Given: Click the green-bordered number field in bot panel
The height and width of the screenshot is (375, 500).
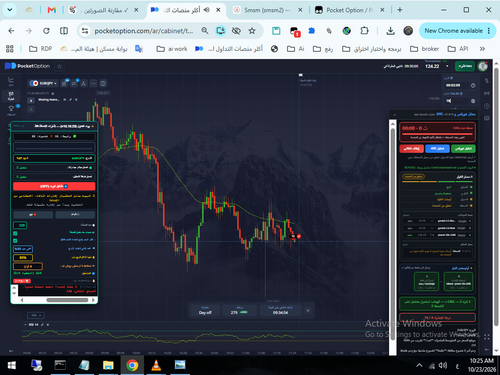Looking at the screenshot, I should 20,226.
